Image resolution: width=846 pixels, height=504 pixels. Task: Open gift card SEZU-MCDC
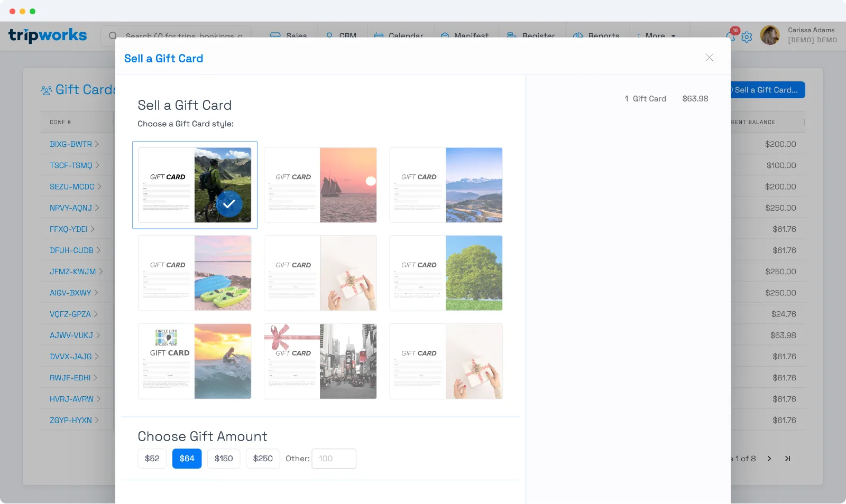point(76,186)
